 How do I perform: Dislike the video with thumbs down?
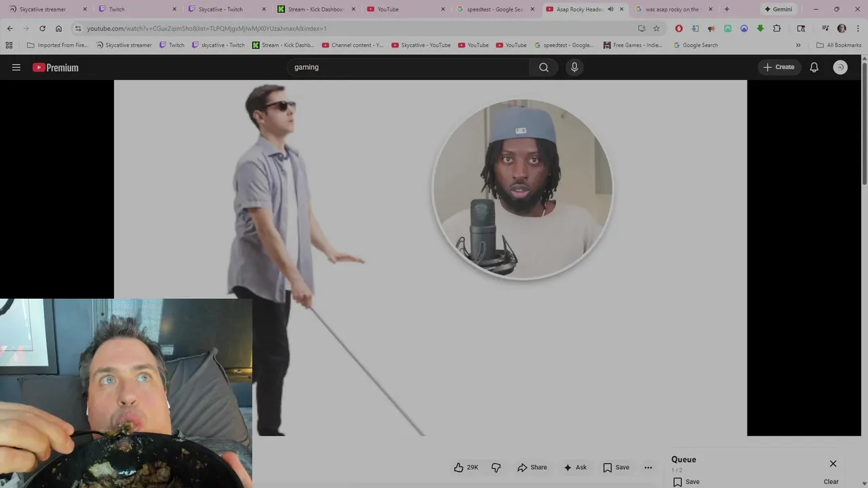[x=496, y=467]
